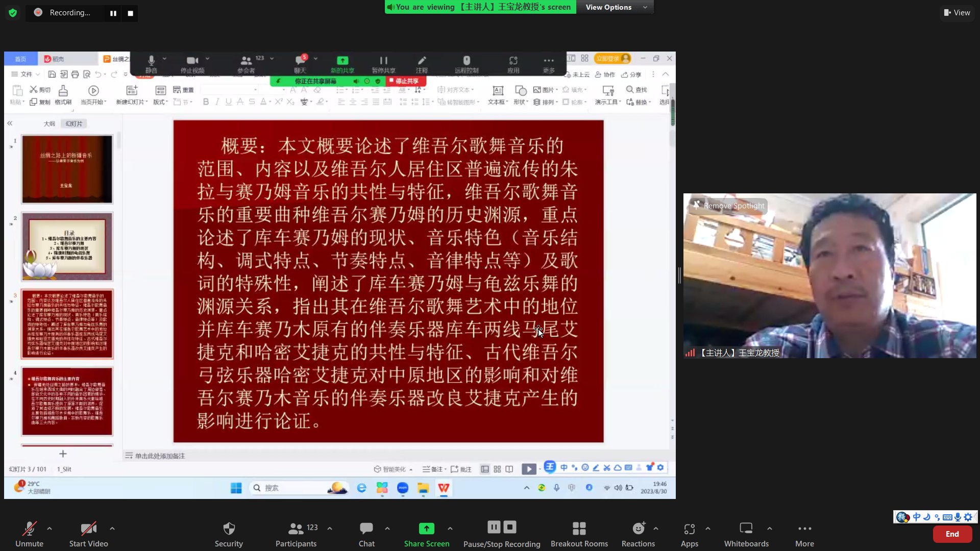Click the 新的共享 new share icon

(342, 60)
